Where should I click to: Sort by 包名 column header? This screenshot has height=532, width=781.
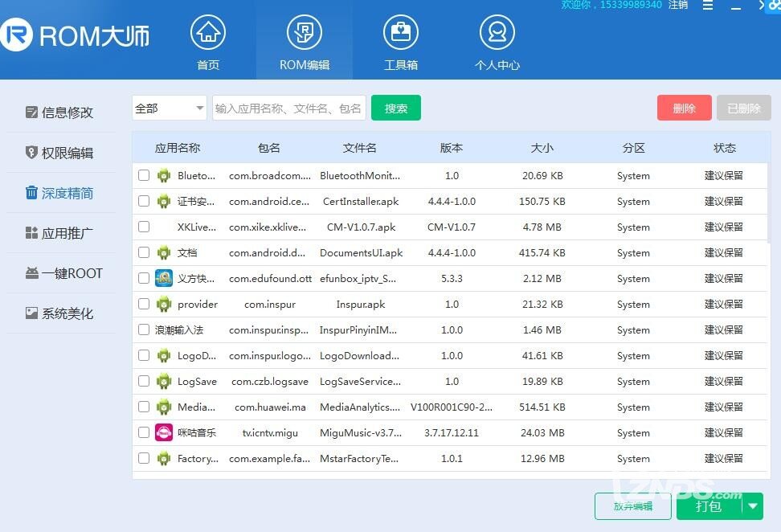tap(269, 148)
